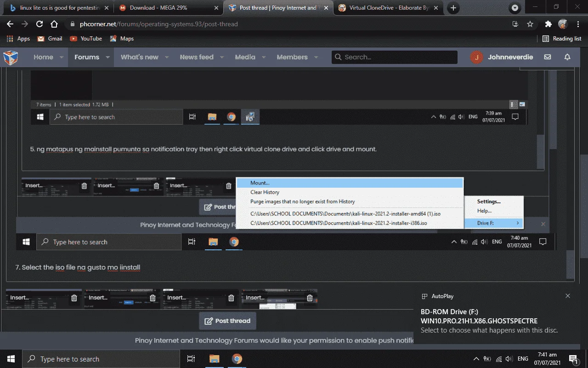Open the tab search dropdown in Chrome

click(515, 8)
